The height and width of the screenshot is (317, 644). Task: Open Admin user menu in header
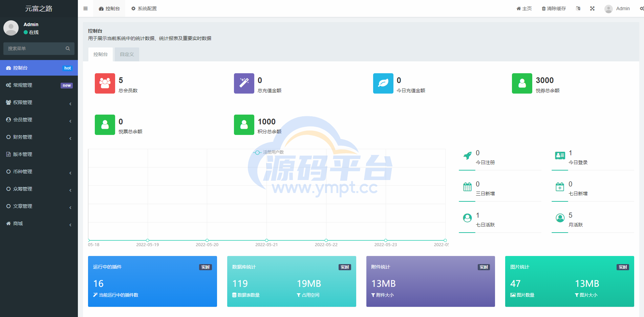coord(617,8)
